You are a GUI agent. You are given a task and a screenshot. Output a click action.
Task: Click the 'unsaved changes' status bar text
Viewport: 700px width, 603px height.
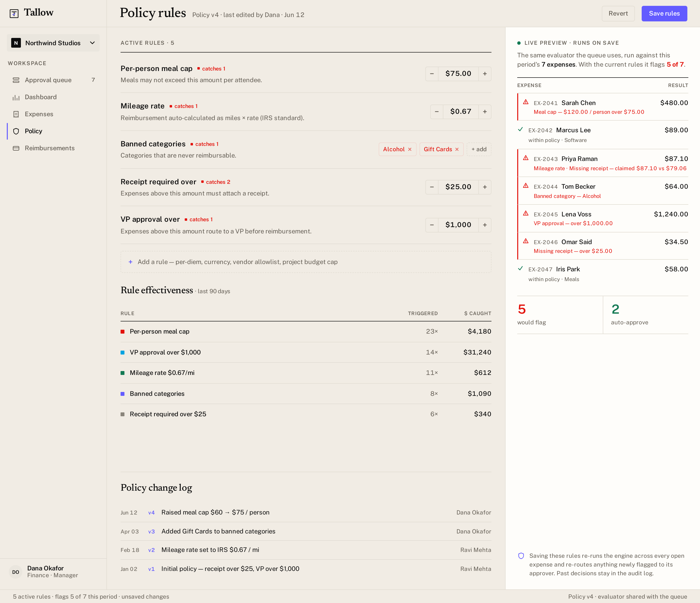click(145, 597)
